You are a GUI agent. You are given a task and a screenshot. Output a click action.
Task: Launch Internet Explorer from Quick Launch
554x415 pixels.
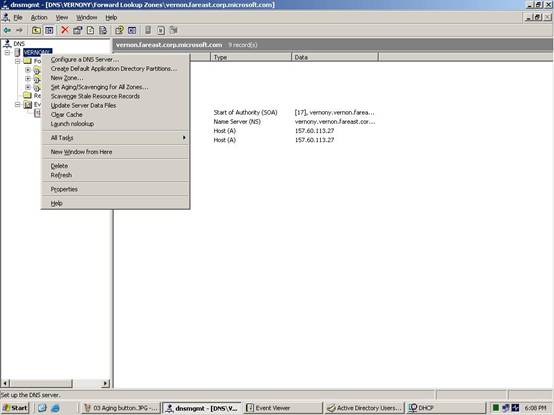point(55,408)
